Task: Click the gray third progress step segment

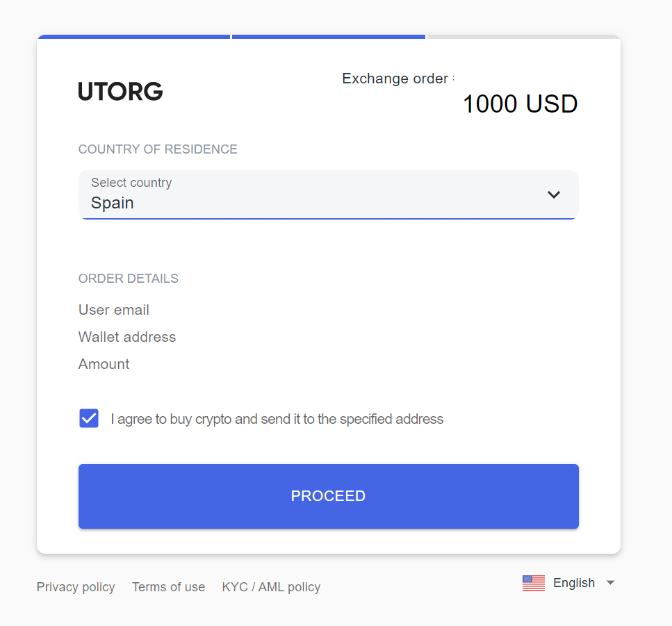Action: pyautogui.click(x=523, y=37)
